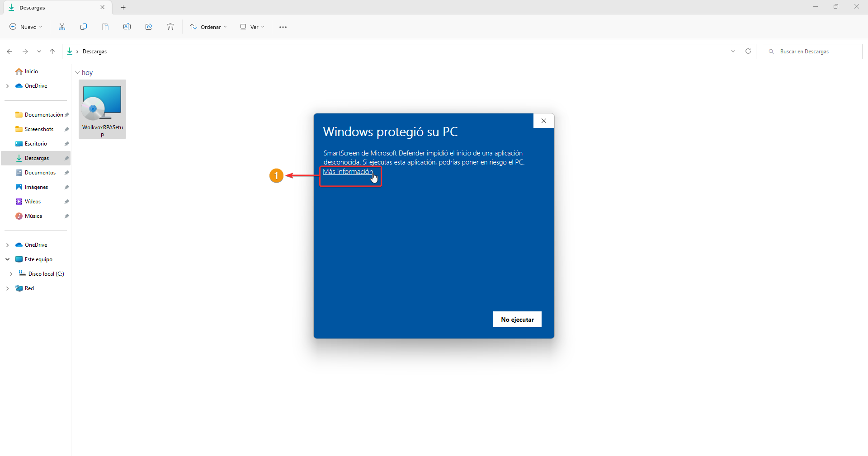This screenshot has width=868, height=456.
Task: Close the SmartScreen dialog with X
Action: [544, 121]
